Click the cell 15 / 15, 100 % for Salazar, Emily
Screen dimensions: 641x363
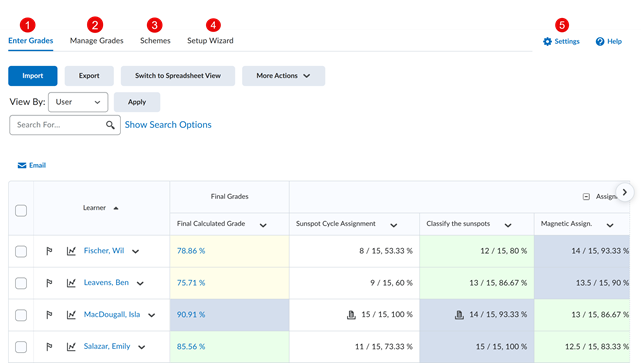click(477, 347)
